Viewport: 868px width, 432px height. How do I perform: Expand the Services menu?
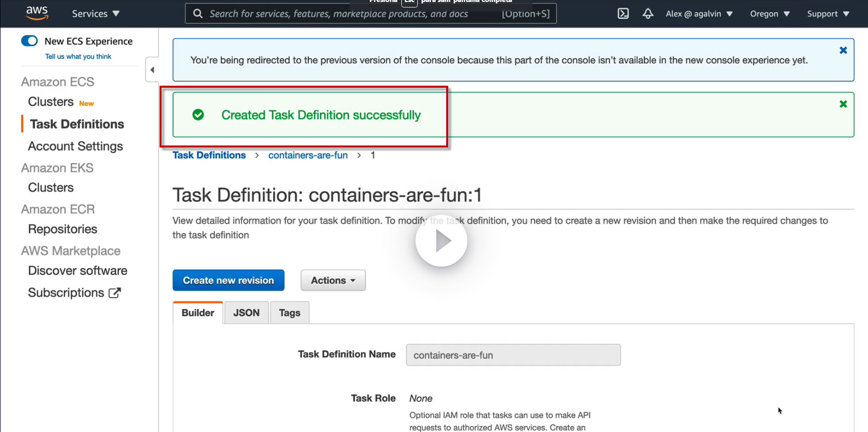(x=95, y=13)
